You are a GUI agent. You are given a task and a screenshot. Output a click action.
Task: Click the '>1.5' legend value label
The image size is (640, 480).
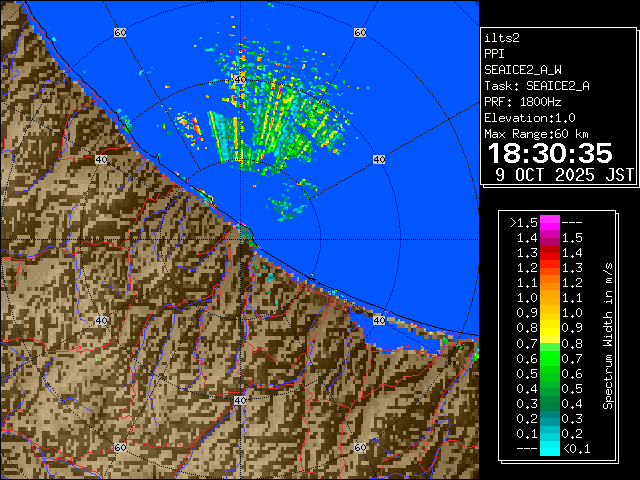524,223
